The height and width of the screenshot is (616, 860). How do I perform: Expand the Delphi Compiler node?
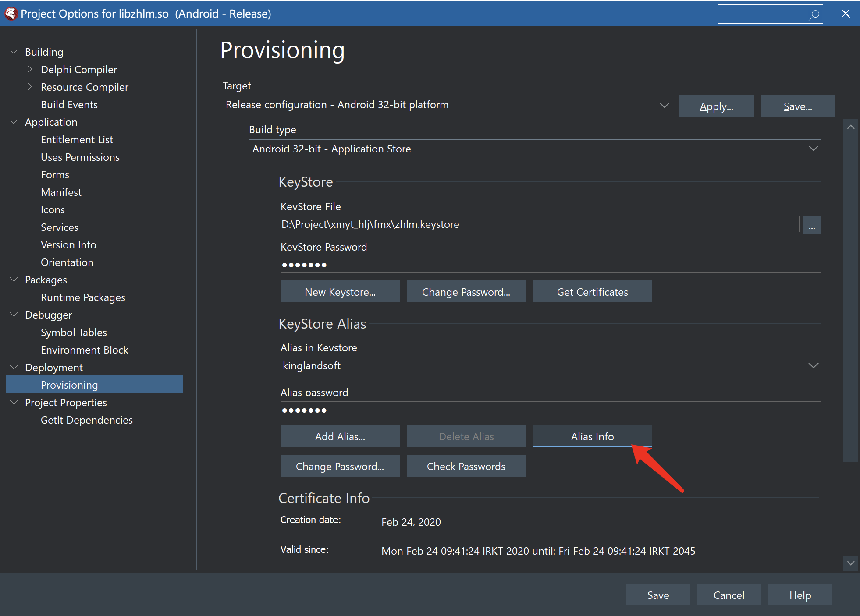(x=30, y=69)
